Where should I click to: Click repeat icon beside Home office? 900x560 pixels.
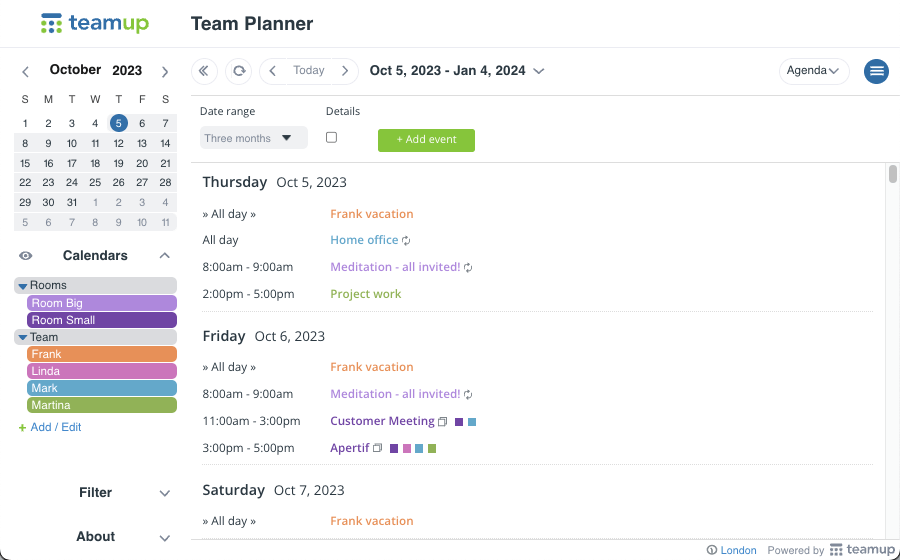tap(406, 241)
